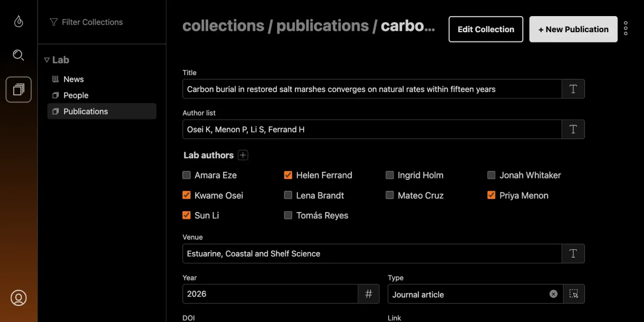The image size is (644, 322).
Task: Go to the collections breadcrumb
Action: 223,26
